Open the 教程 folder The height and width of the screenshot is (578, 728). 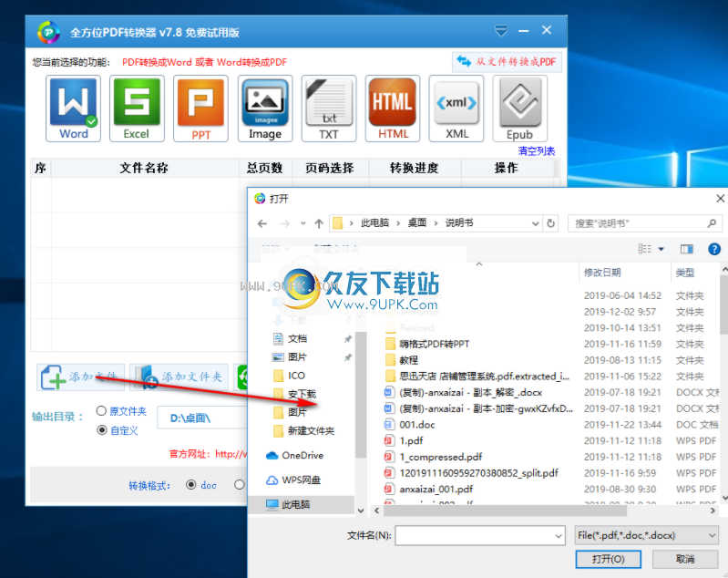[x=408, y=360]
